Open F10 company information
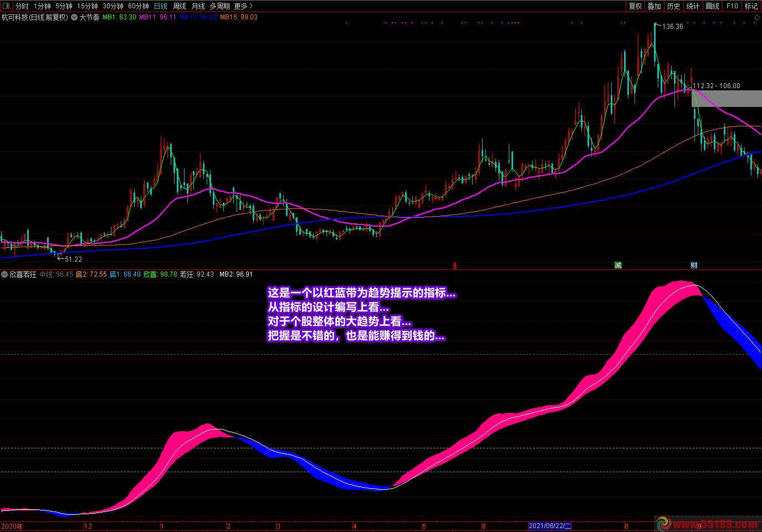The height and width of the screenshot is (532, 762). pos(732,6)
